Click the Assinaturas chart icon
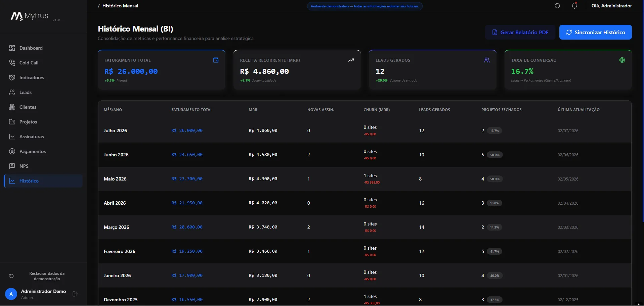Image resolution: width=644 pixels, height=306 pixels. [12, 137]
